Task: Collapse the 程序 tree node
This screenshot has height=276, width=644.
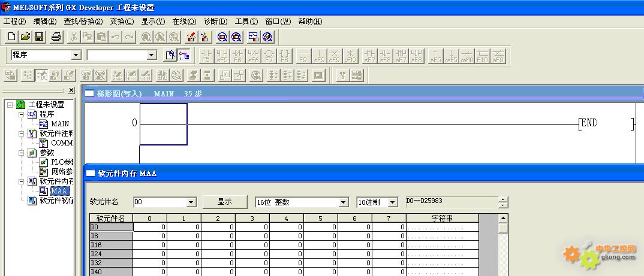Action: click(21, 114)
